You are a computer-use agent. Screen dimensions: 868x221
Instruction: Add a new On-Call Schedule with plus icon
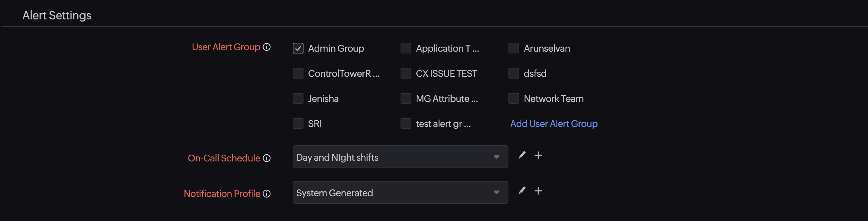click(538, 155)
